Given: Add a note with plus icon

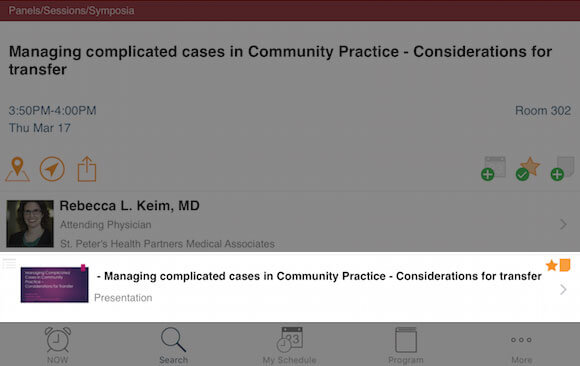Looking at the screenshot, I should point(563,168).
